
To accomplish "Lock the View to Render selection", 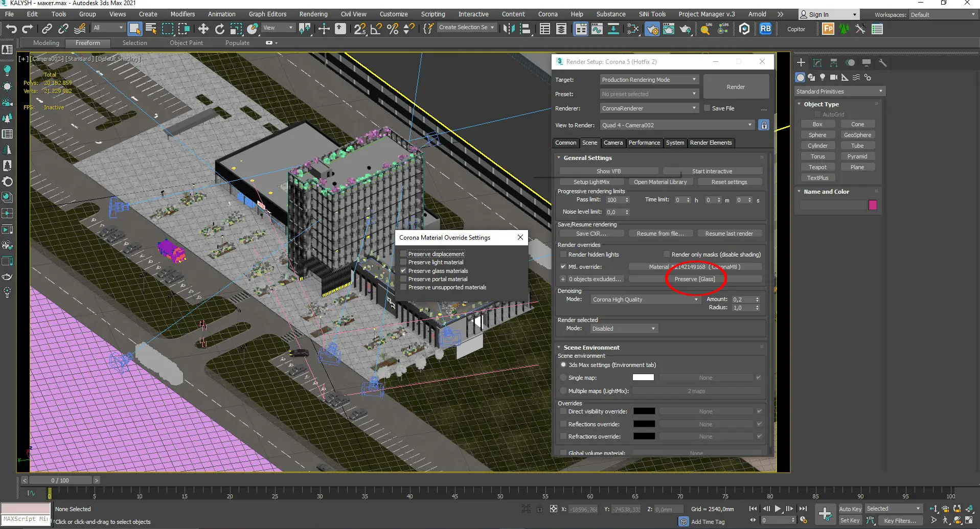I will pyautogui.click(x=763, y=125).
